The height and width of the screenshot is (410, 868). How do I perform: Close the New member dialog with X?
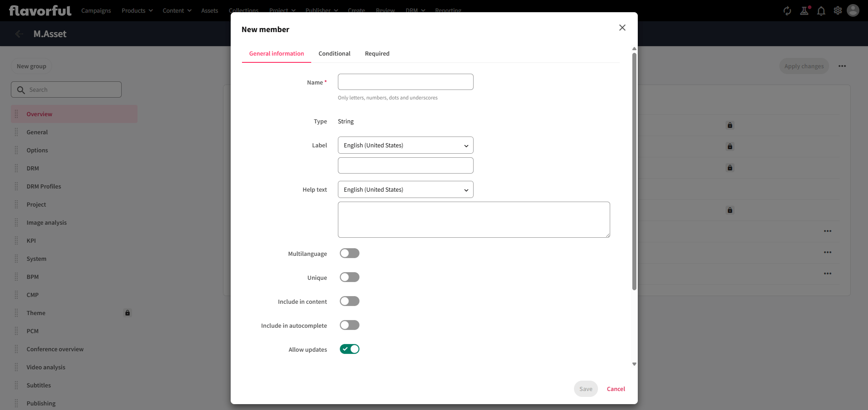(x=622, y=28)
